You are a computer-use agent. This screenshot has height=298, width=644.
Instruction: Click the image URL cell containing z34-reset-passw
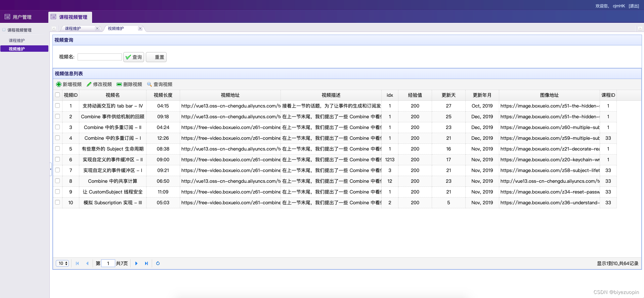pos(549,192)
